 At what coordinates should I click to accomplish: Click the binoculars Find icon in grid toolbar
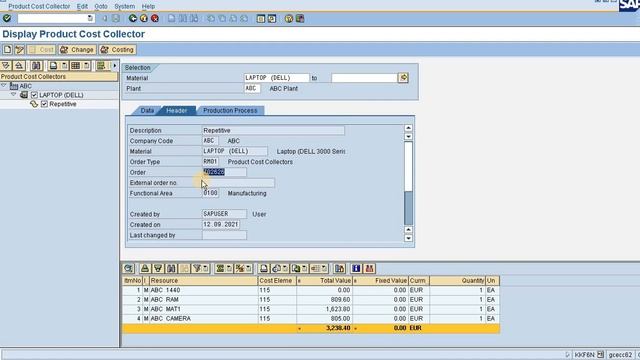tap(171, 269)
